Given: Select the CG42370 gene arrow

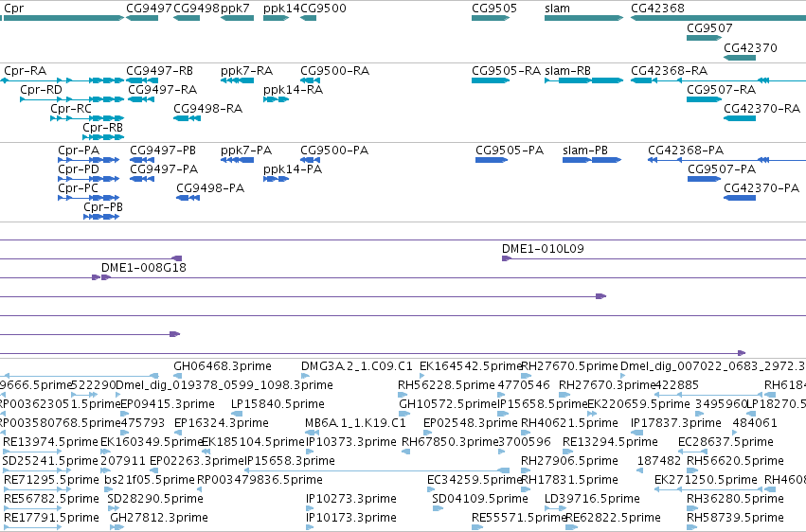Looking at the screenshot, I should pyautogui.click(x=740, y=58).
